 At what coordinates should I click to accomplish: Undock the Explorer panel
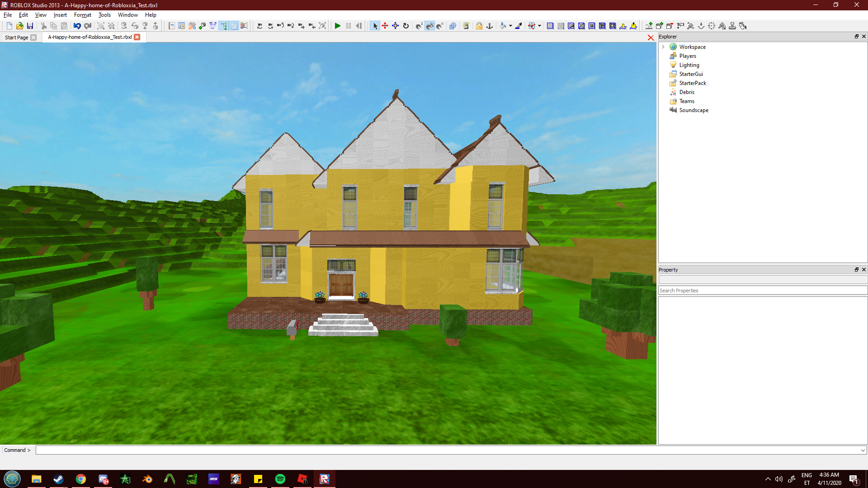coord(856,37)
